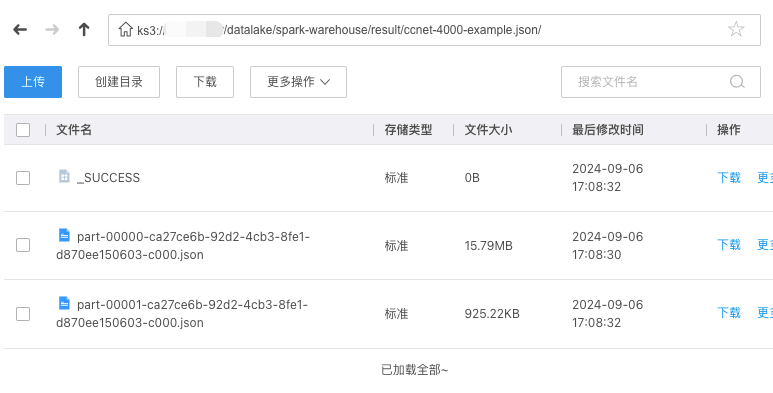
Task: Check the _SUCCESS file checkbox
Action: tap(23, 178)
